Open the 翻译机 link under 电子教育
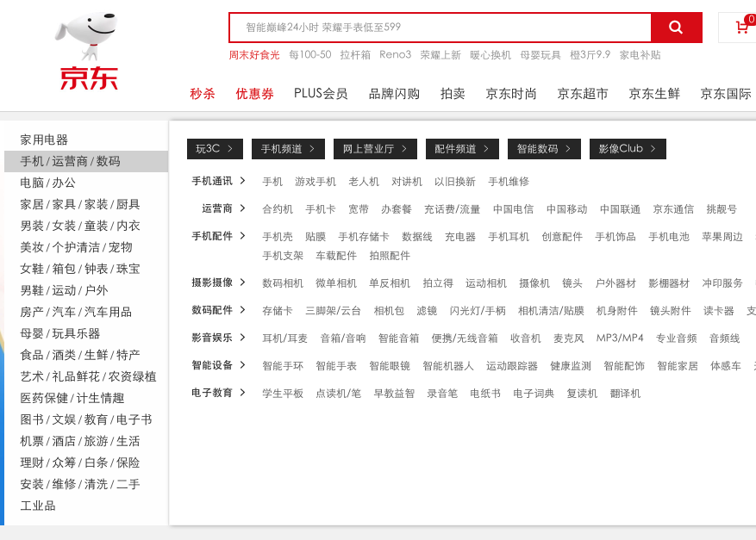Screen dimensions: 756x540 (x=625, y=394)
